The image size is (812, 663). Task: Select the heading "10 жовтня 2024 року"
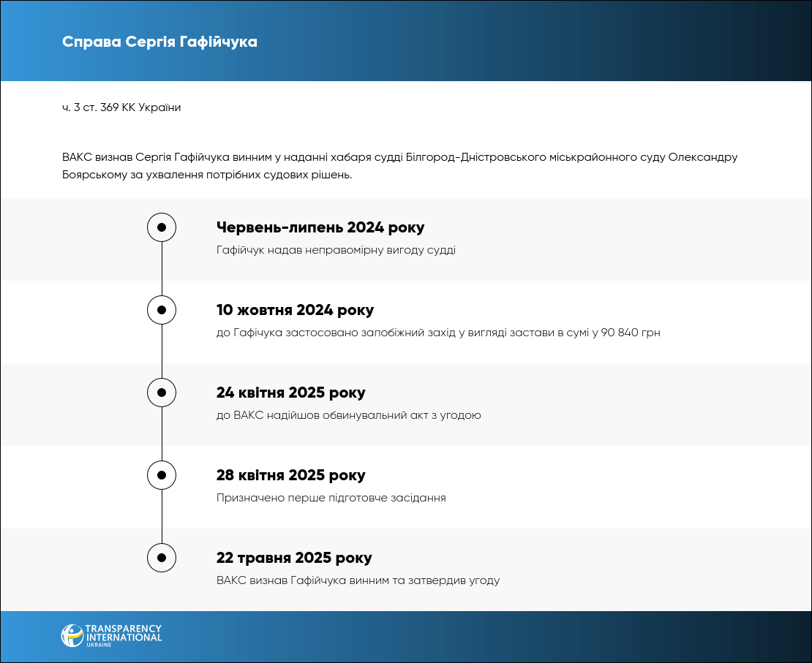pos(295,310)
